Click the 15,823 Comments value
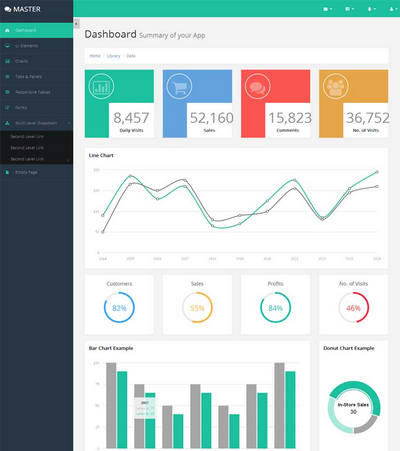Viewport: 400px width, 451px height. pyautogui.click(x=290, y=118)
